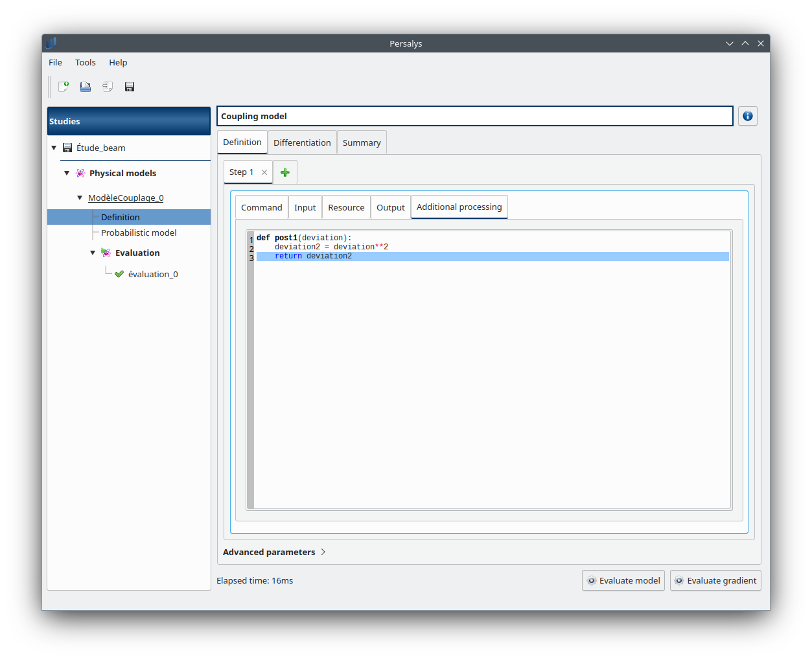Add a new step with green plus
Viewport: 812px width, 660px height.
(285, 172)
